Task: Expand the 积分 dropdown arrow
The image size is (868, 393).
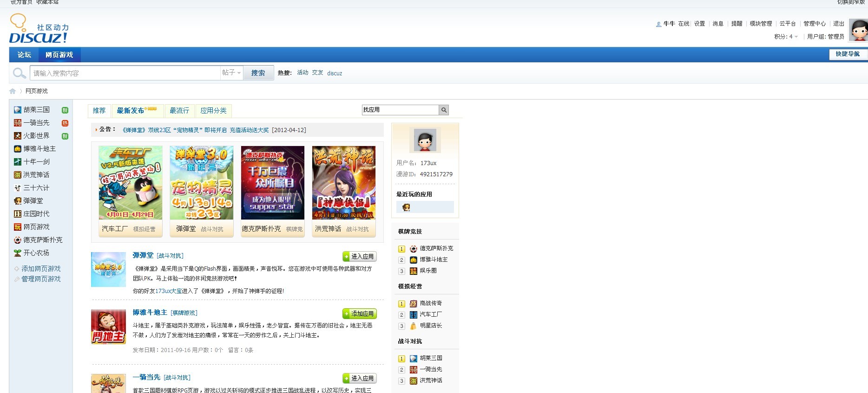Action: pos(796,37)
